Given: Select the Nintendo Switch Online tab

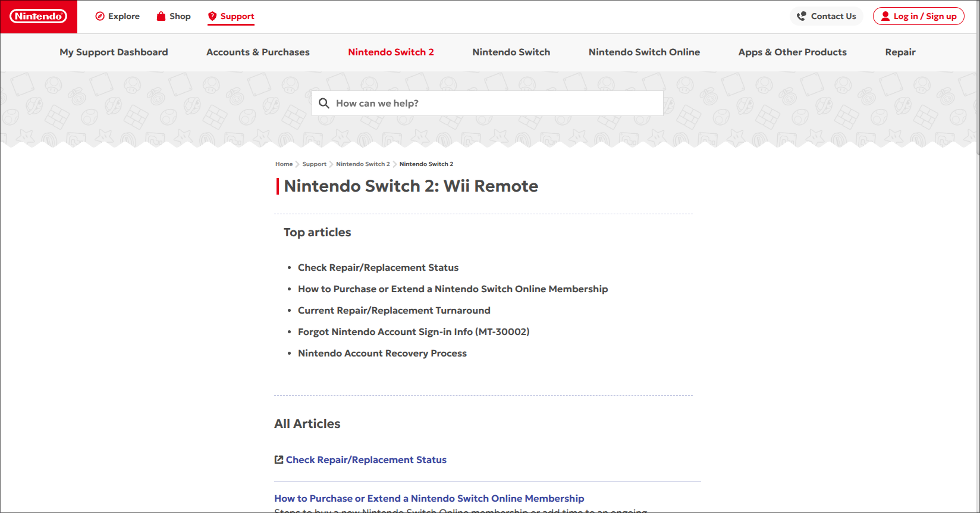Looking at the screenshot, I should click(644, 52).
